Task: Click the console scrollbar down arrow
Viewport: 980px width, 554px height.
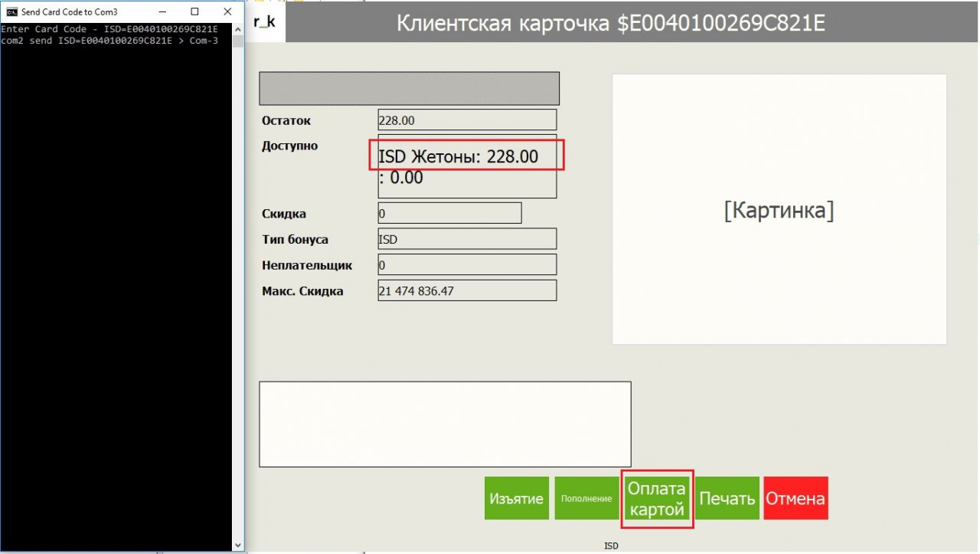Action: pyautogui.click(x=238, y=544)
